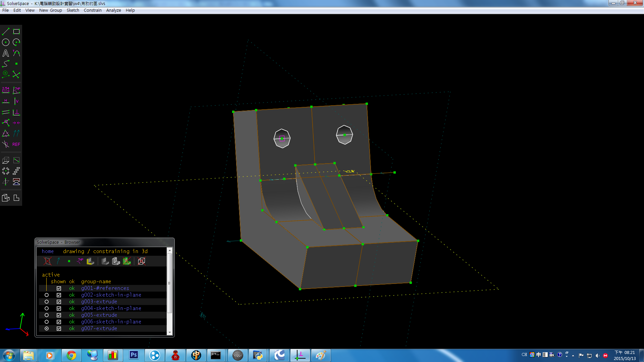Toggle triangle mesh display in Browser
The image size is (644, 362).
pyautogui.click(x=127, y=261)
